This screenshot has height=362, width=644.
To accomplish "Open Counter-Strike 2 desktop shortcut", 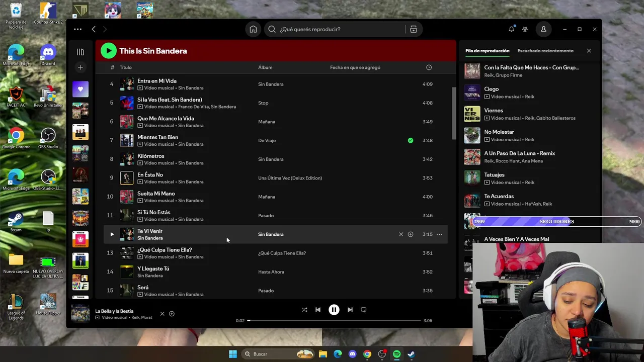I will 48,14.
